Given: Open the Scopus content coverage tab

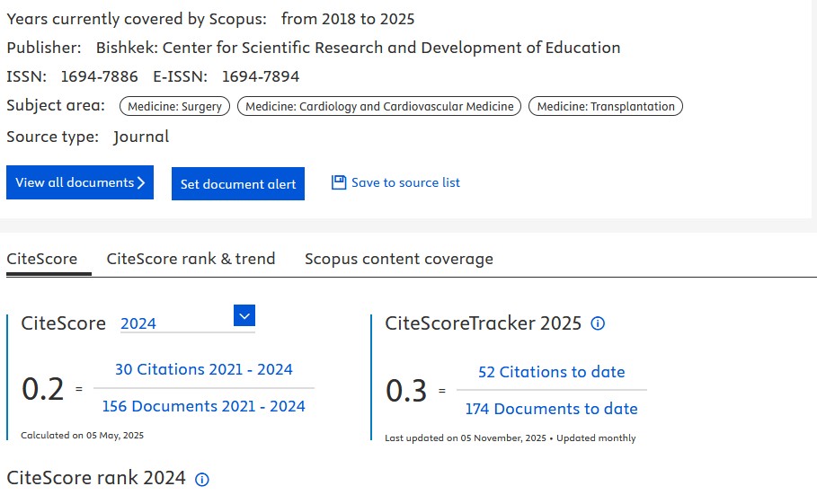Looking at the screenshot, I should (x=398, y=259).
